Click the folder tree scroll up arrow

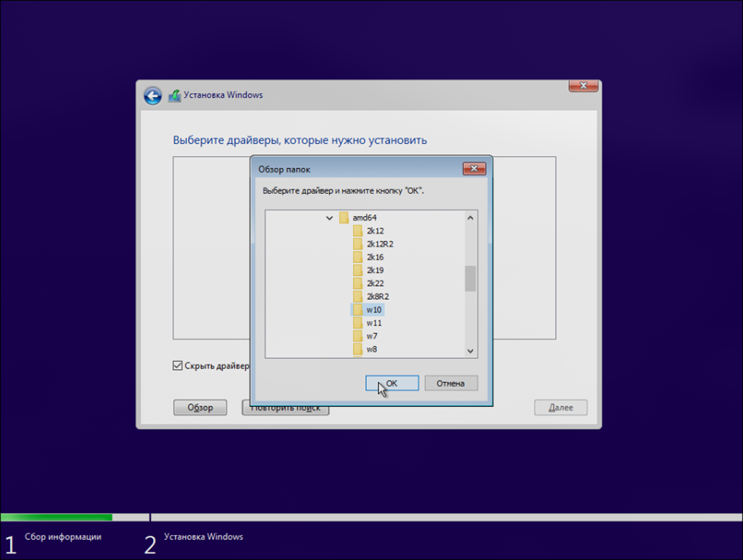click(470, 218)
